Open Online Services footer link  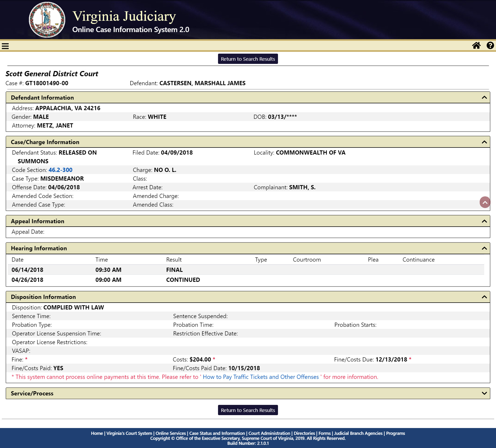coord(171,433)
